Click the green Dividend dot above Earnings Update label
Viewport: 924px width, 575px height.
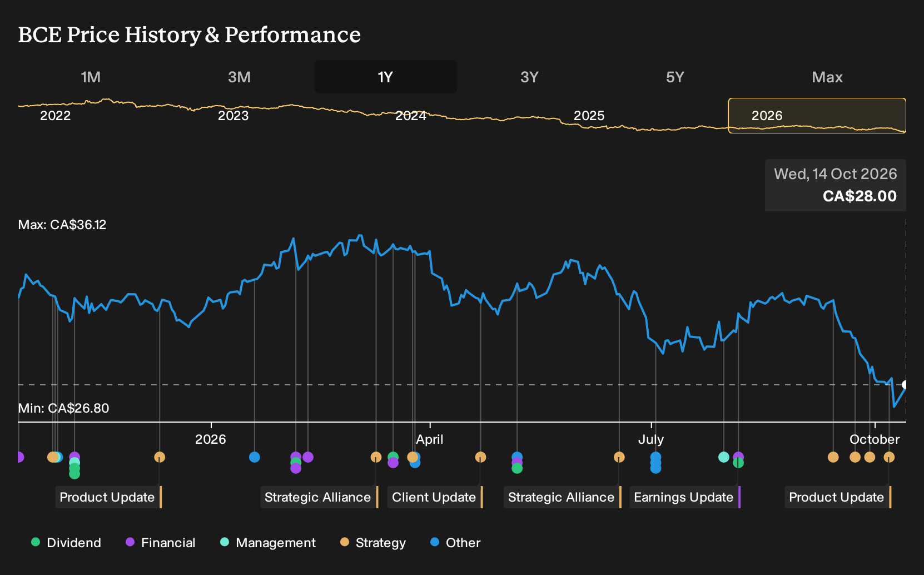pyautogui.click(x=738, y=463)
